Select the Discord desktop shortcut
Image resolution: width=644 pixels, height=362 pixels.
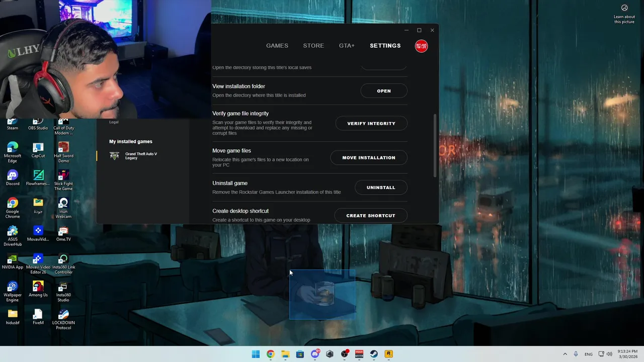(x=13, y=177)
